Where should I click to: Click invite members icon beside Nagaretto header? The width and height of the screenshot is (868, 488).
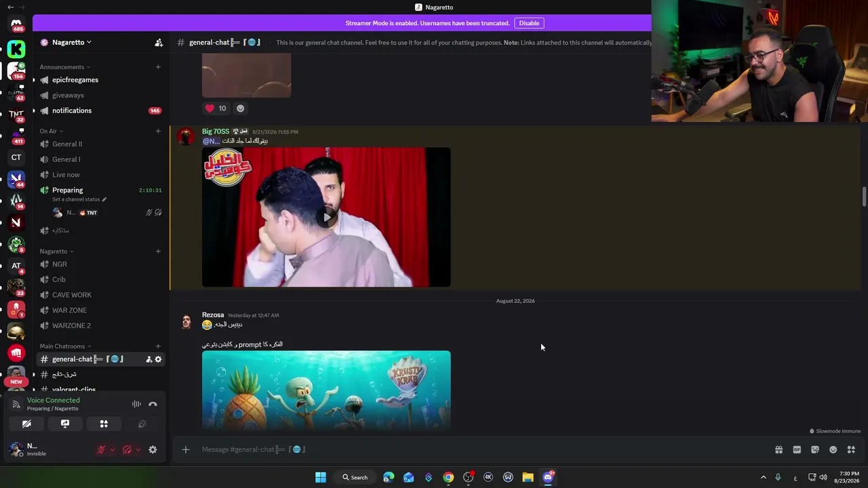159,42
